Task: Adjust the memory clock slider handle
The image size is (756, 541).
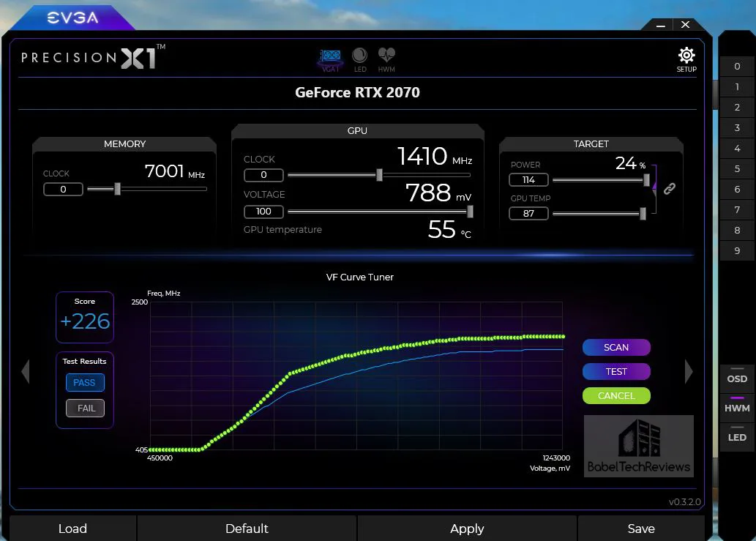Action: pos(117,189)
